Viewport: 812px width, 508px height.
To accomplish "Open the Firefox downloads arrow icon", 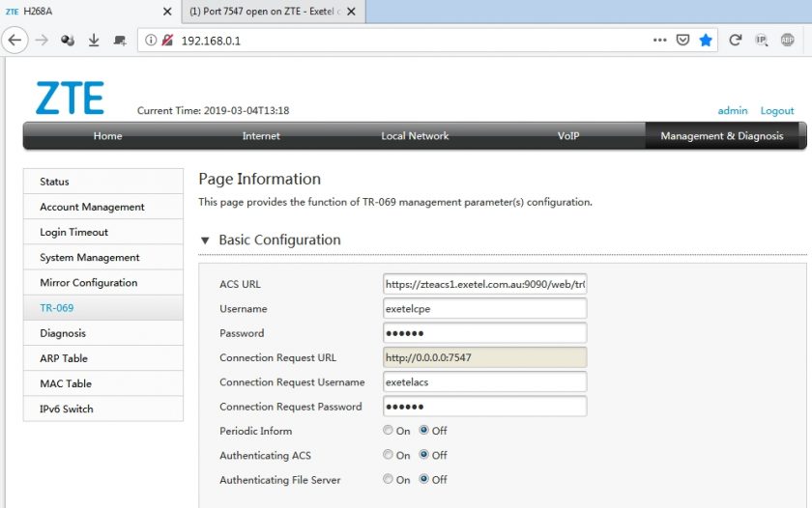I will tap(94, 41).
